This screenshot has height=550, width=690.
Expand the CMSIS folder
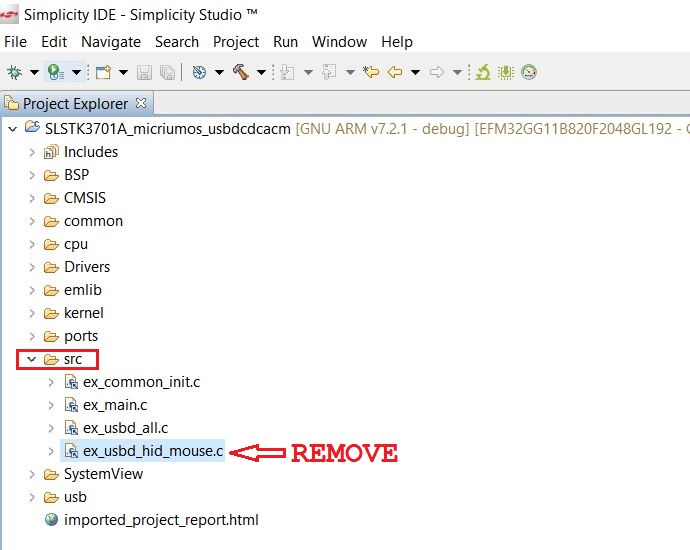click(x=32, y=198)
